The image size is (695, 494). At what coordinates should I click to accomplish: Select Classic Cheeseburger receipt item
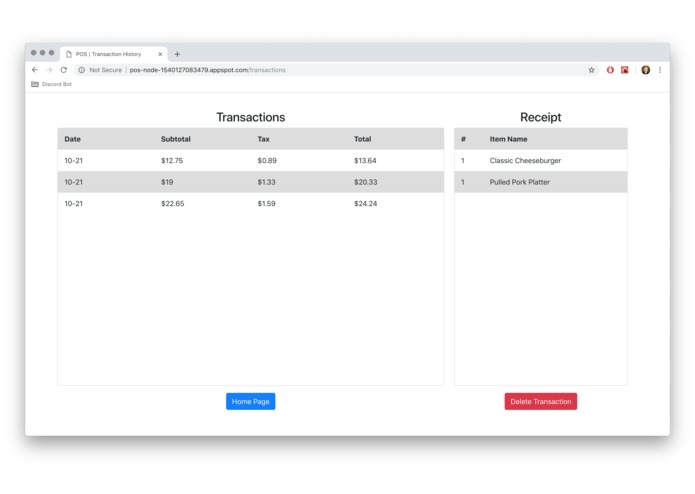coord(541,160)
